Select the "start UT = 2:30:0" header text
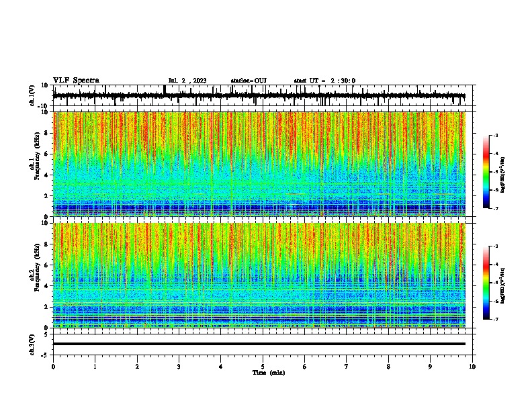 (324, 81)
